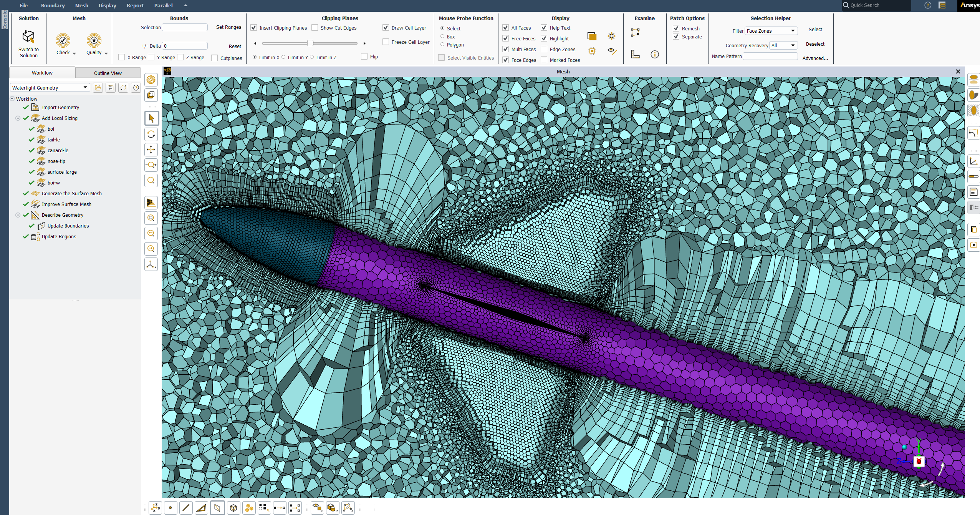Enable the X Range checkbox
Screen dimensions: 980x515
pyautogui.click(x=122, y=57)
